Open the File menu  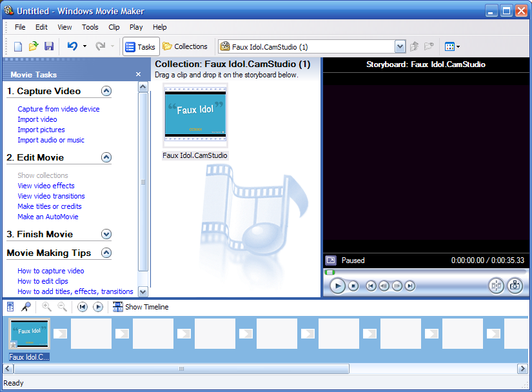click(x=20, y=27)
